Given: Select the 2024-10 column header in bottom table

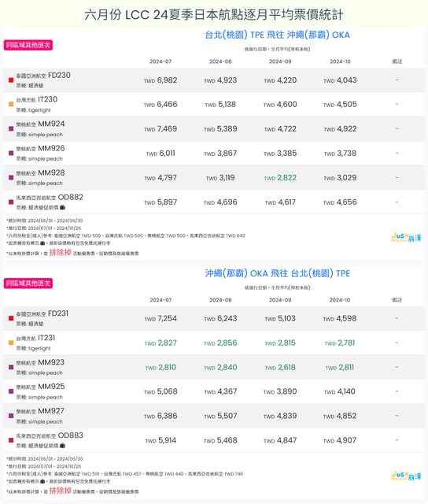Looking at the screenshot, I should point(340,300).
